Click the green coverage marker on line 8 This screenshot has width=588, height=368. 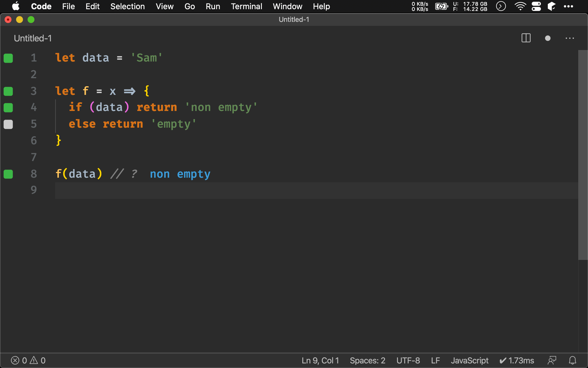click(x=8, y=174)
